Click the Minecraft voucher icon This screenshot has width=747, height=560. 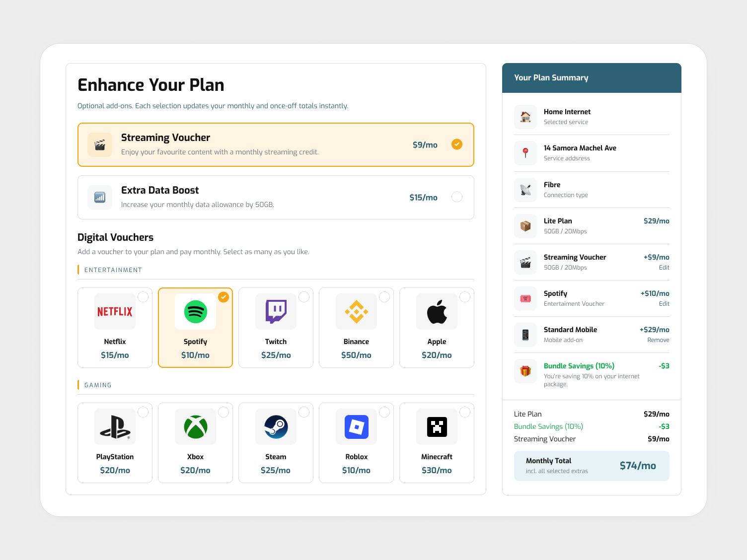coord(437,426)
